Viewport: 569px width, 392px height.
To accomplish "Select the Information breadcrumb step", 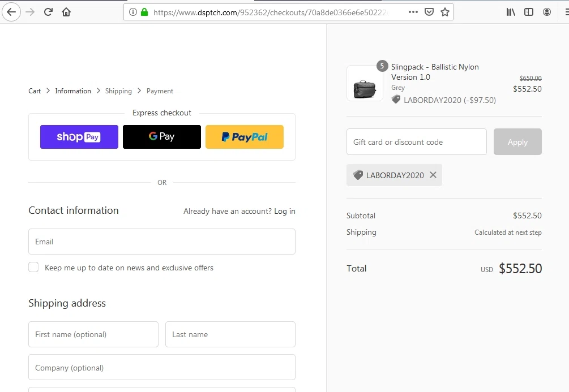I will (x=73, y=91).
